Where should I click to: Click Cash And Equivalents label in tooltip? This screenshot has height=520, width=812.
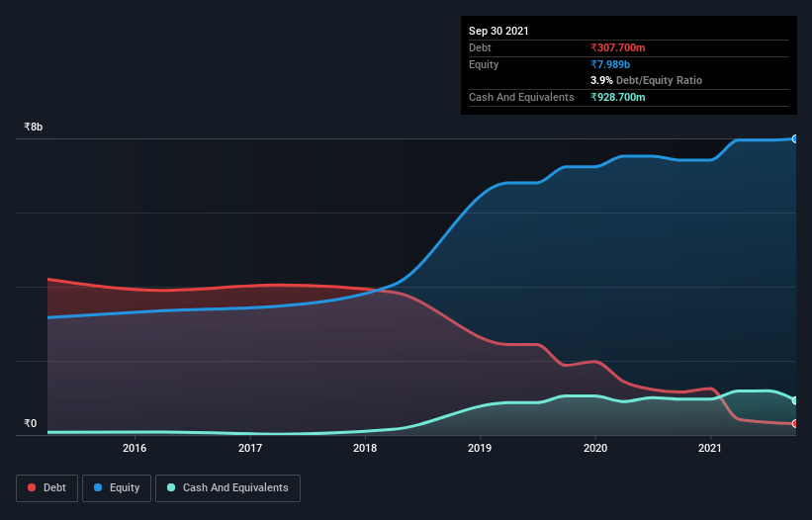click(x=521, y=97)
